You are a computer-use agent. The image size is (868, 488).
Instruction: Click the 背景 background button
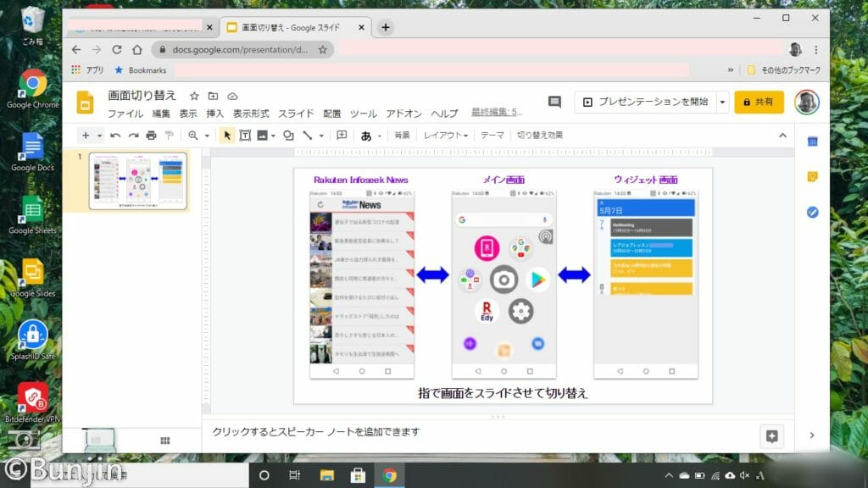(402, 136)
